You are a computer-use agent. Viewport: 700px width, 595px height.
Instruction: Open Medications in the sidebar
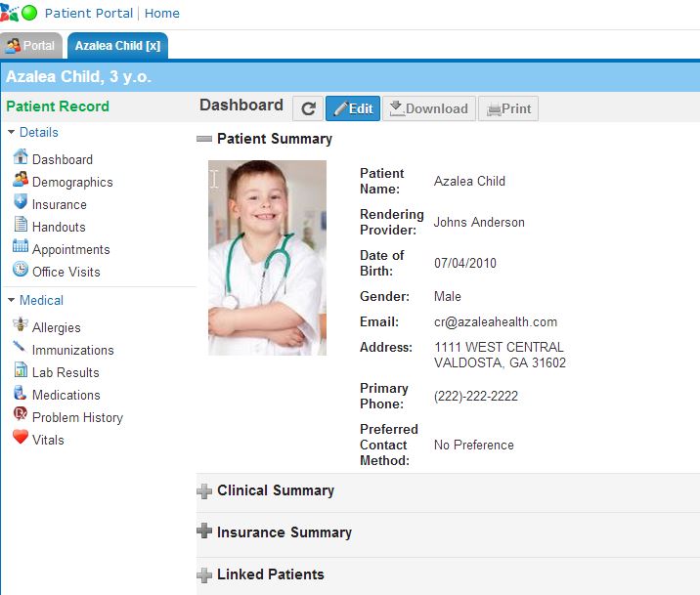coord(66,395)
